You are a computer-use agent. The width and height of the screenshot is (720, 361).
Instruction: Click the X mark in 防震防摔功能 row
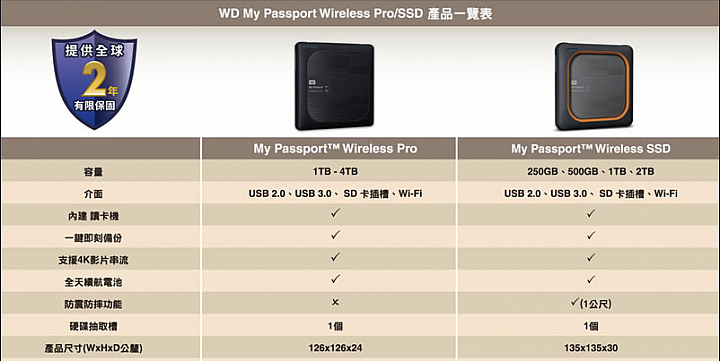[x=335, y=302]
